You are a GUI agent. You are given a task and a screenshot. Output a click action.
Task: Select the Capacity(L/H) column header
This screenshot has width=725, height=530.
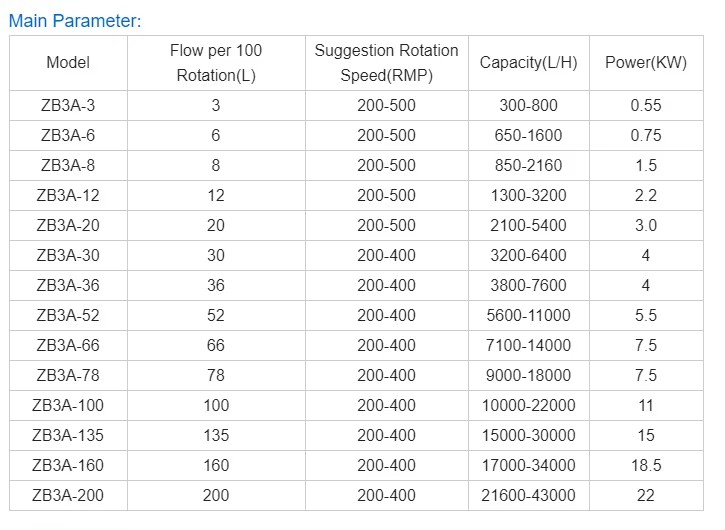click(528, 62)
